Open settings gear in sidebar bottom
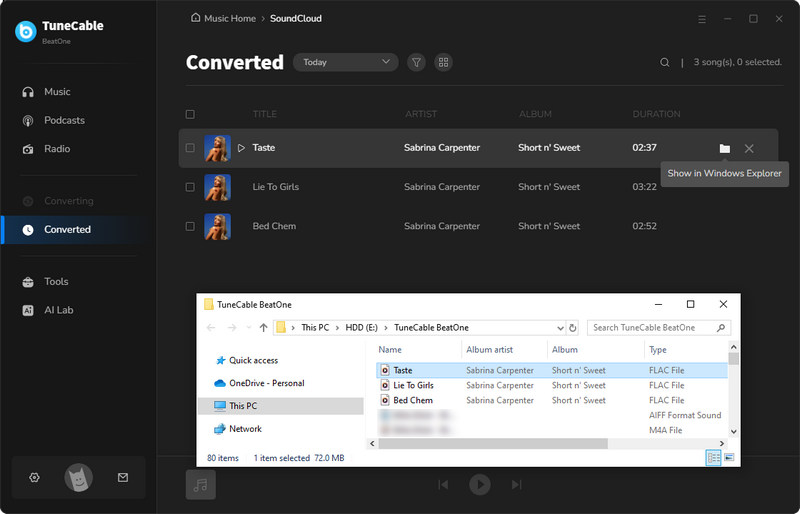This screenshot has height=514, width=800. click(x=34, y=478)
